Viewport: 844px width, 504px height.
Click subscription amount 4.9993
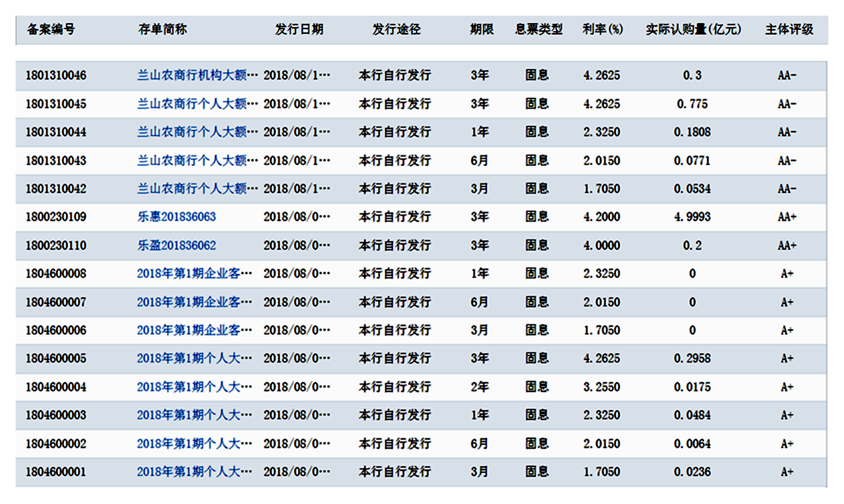(692, 217)
